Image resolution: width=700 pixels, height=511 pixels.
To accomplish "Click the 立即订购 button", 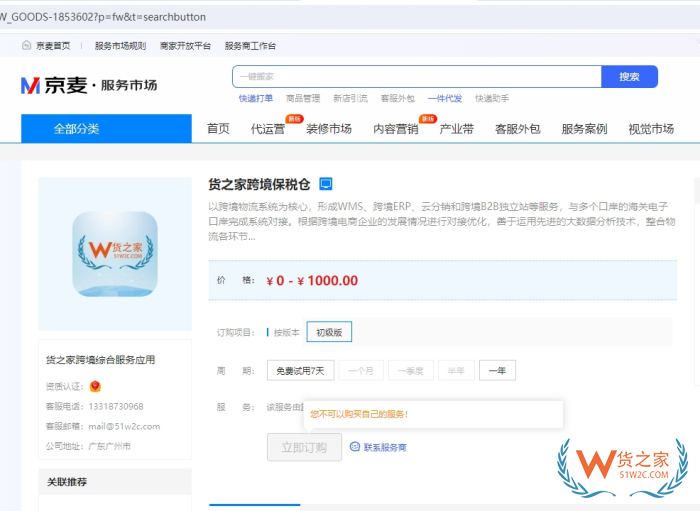I will tap(304, 447).
